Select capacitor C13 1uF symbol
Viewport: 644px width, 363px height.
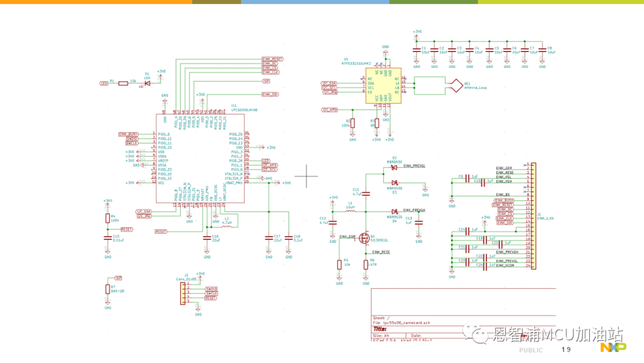click(x=419, y=223)
